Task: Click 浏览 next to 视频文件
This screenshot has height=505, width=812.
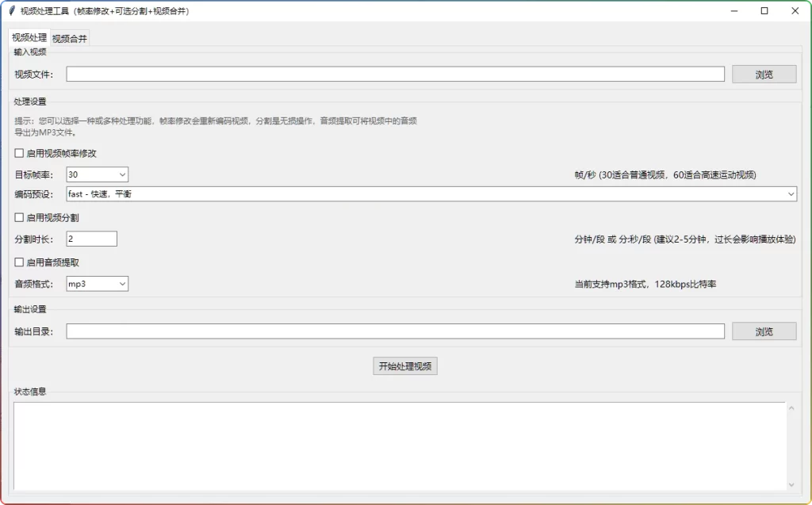Action: tap(764, 73)
